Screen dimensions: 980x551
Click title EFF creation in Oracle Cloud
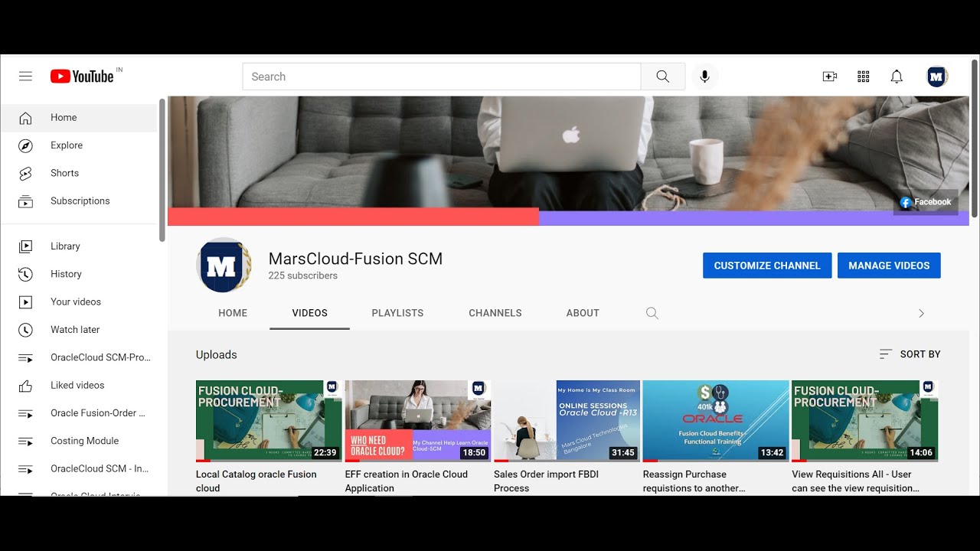click(x=407, y=481)
